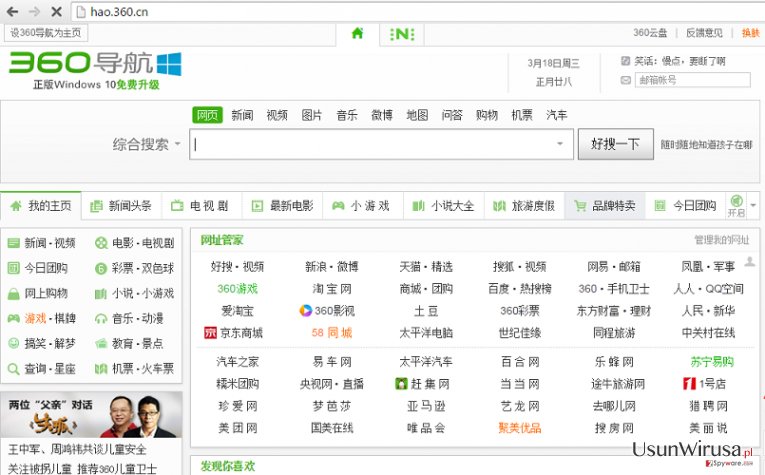Open the 我的主页 navigation tab
Screen dimensions: 765x475
click(41, 206)
